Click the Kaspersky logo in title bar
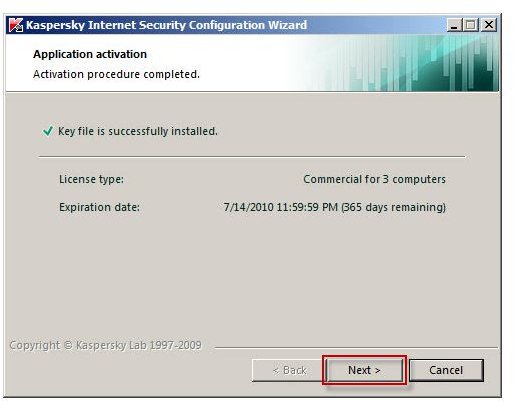The height and width of the screenshot is (402, 514). click(16, 25)
